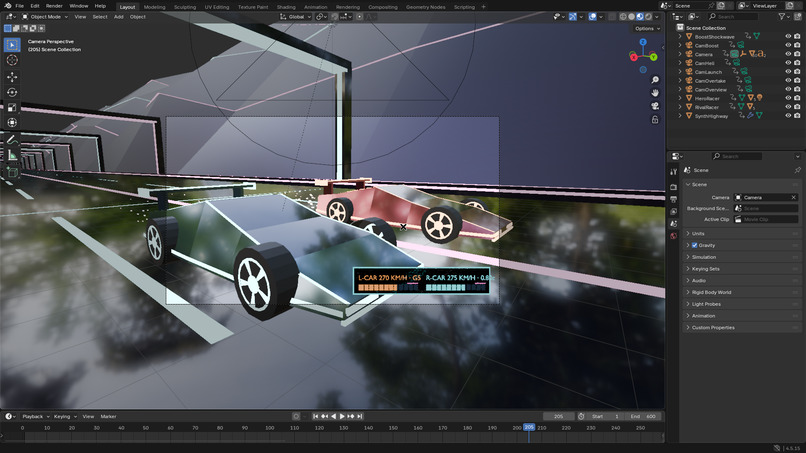The width and height of the screenshot is (806, 453).
Task: Open the Global transform orientation dropdown
Action: tap(296, 17)
